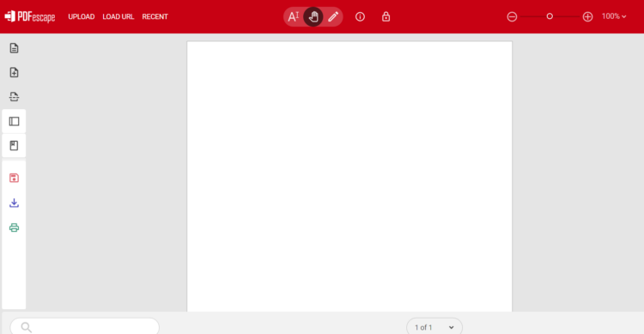Click on the blank PDF page
Image resolution: width=644 pixels, height=334 pixels.
coord(349,176)
